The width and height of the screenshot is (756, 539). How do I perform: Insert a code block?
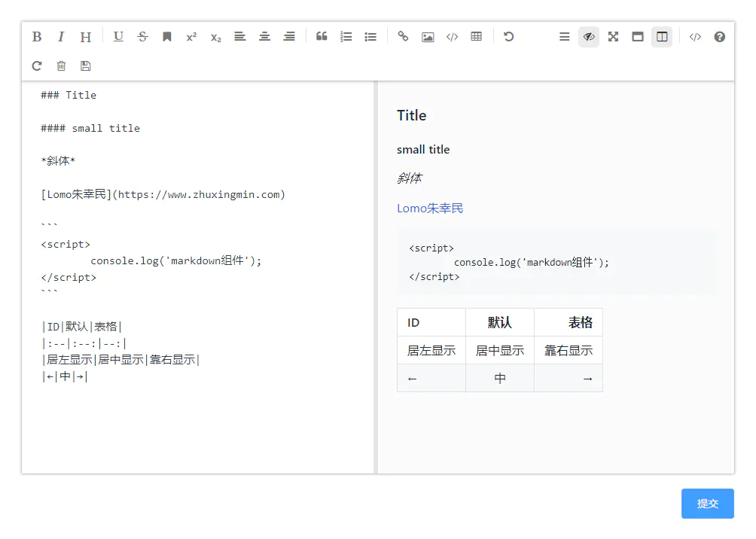tap(452, 37)
